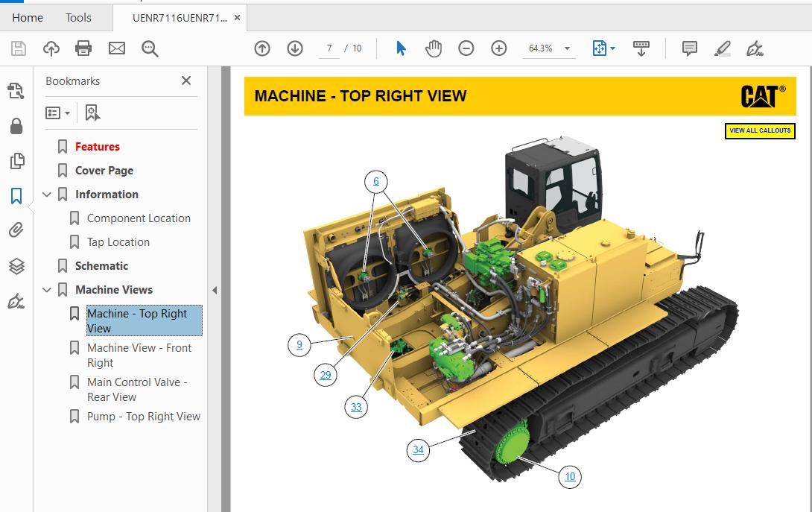This screenshot has height=512, width=812.
Task: Open Machine - Top Right View bookmark
Action: pos(144,320)
